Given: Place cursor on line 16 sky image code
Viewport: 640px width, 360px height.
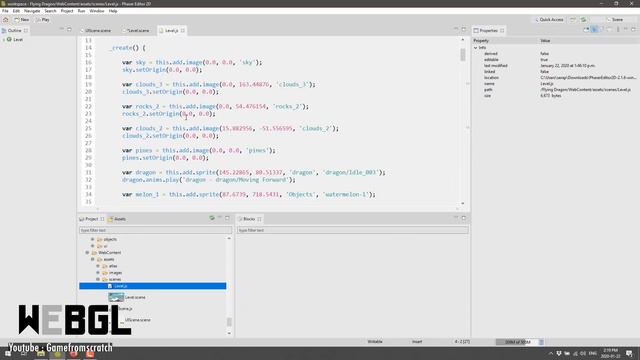Looking at the screenshot, I should coord(192,62).
